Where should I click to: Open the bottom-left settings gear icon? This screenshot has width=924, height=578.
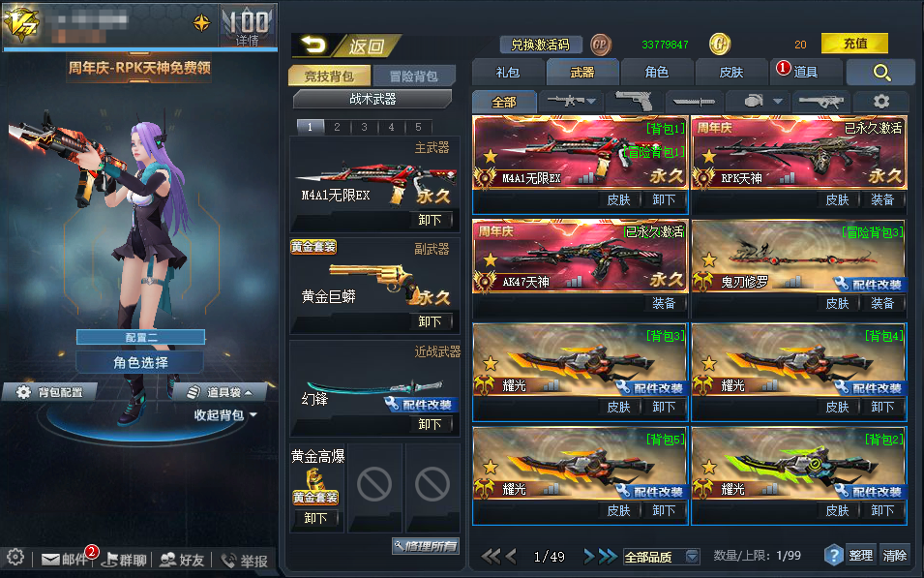click(15, 558)
